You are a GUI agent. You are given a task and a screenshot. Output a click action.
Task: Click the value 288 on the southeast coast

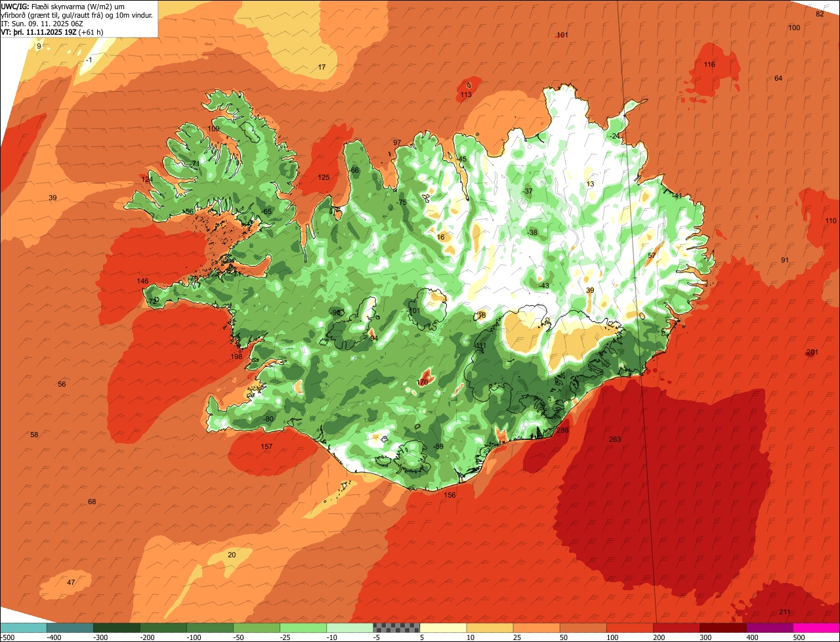562,430
